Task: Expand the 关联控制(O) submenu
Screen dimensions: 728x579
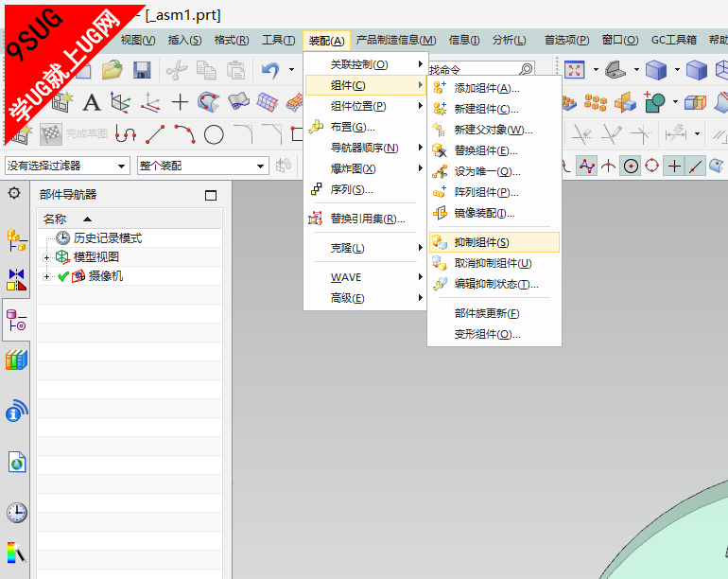Action: pos(365,64)
